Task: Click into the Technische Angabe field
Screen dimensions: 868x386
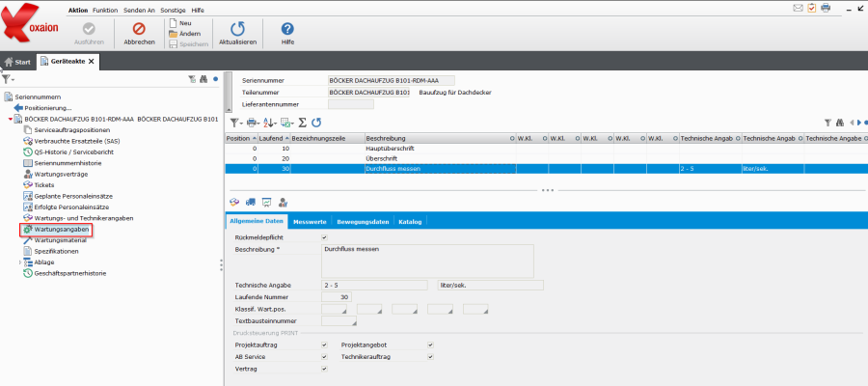Action: pos(374,285)
